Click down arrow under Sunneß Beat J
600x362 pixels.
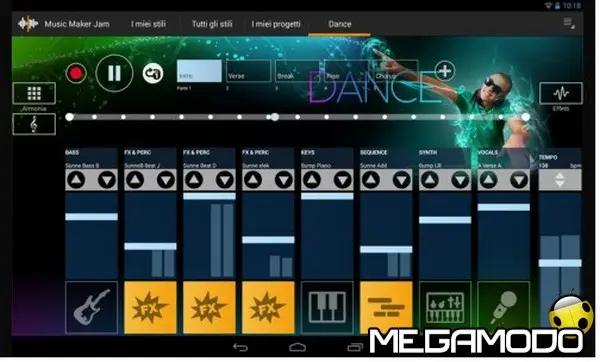166,179
